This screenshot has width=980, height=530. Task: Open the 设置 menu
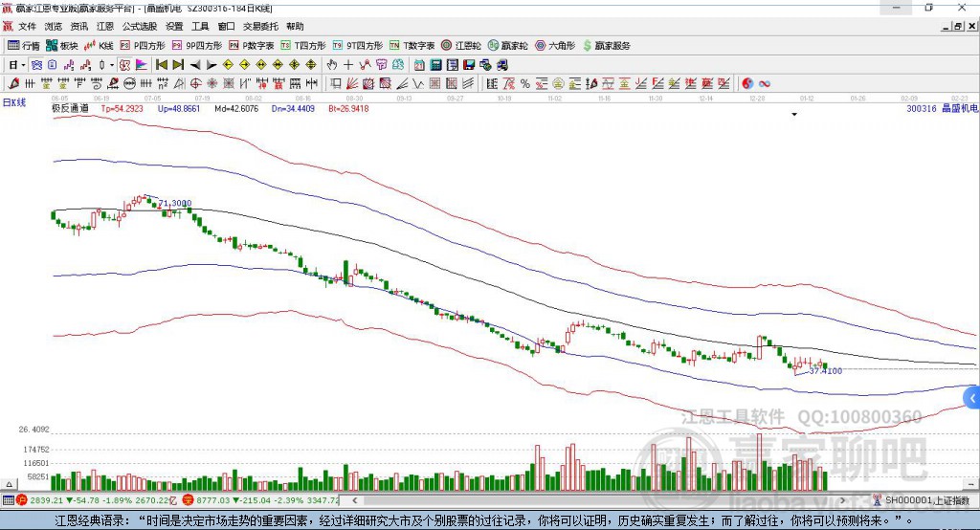tap(174, 26)
